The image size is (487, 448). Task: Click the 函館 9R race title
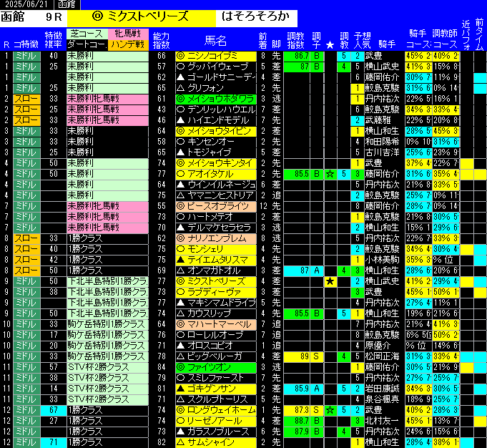coord(33,17)
